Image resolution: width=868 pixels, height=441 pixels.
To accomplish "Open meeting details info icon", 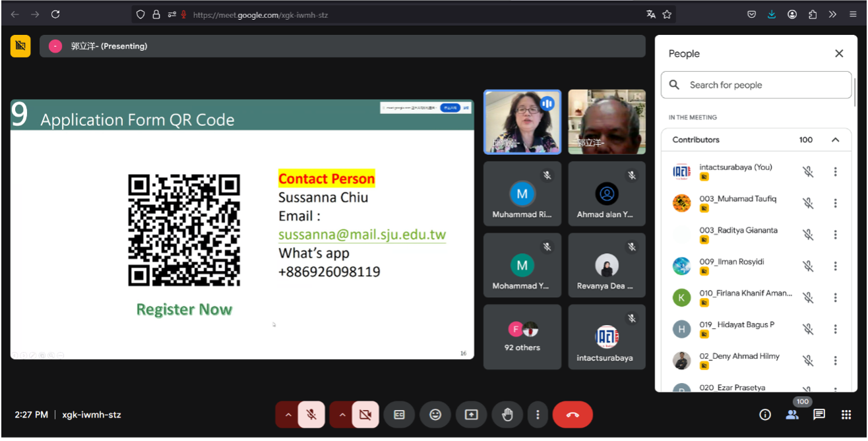I will pyautogui.click(x=765, y=415).
